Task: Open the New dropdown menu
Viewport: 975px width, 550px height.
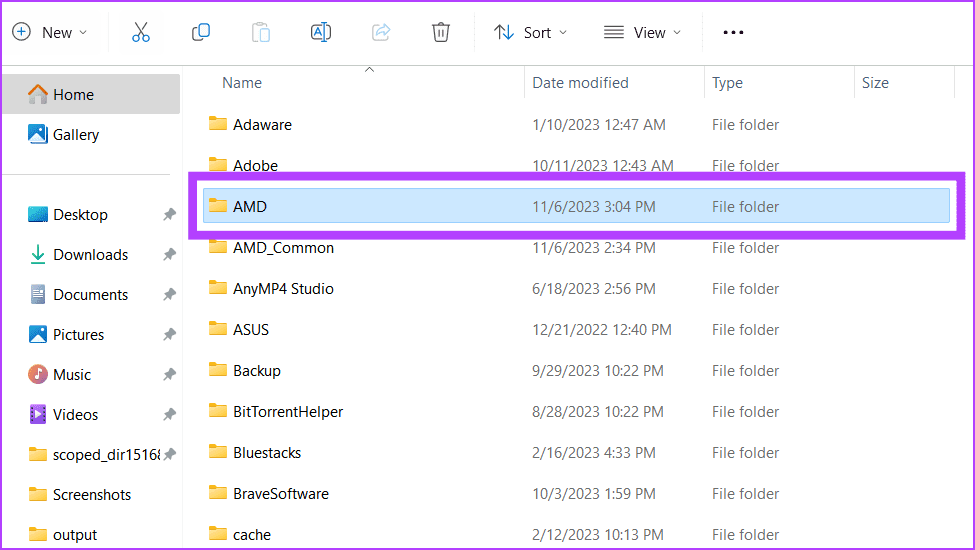Action: tap(50, 33)
